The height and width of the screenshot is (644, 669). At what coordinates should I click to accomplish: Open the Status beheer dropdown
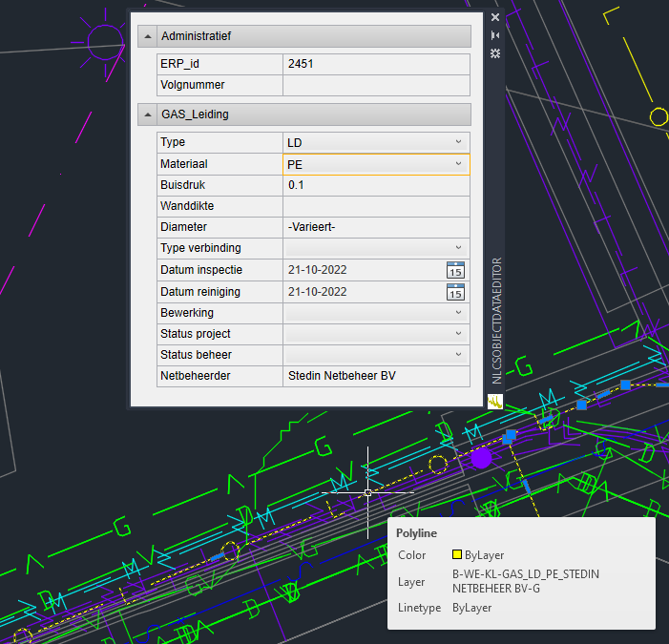pyautogui.click(x=459, y=355)
